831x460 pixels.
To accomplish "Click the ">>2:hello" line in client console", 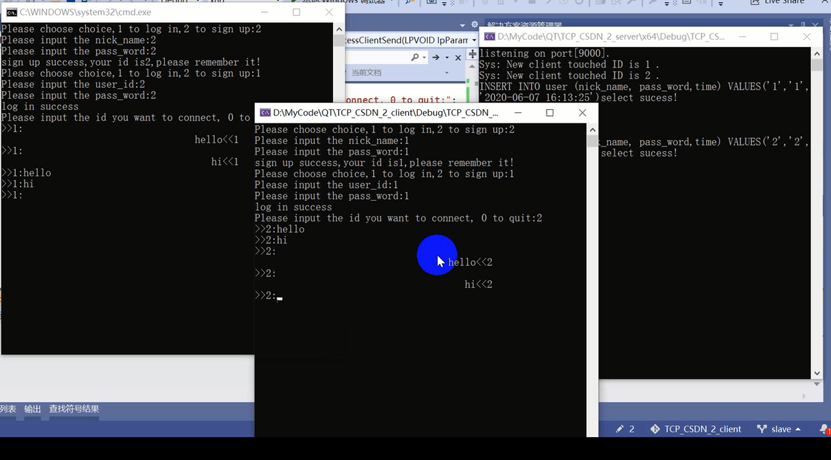I will (280, 229).
